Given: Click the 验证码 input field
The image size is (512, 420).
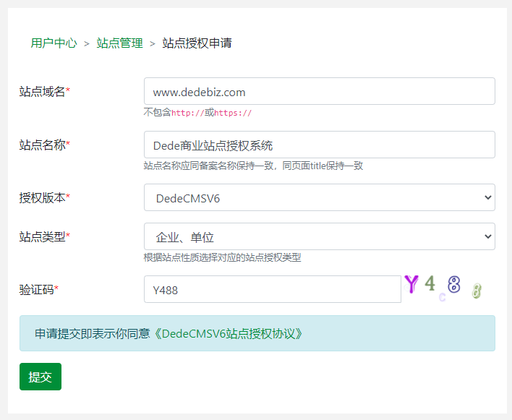Looking at the screenshot, I should pyautogui.click(x=273, y=289).
